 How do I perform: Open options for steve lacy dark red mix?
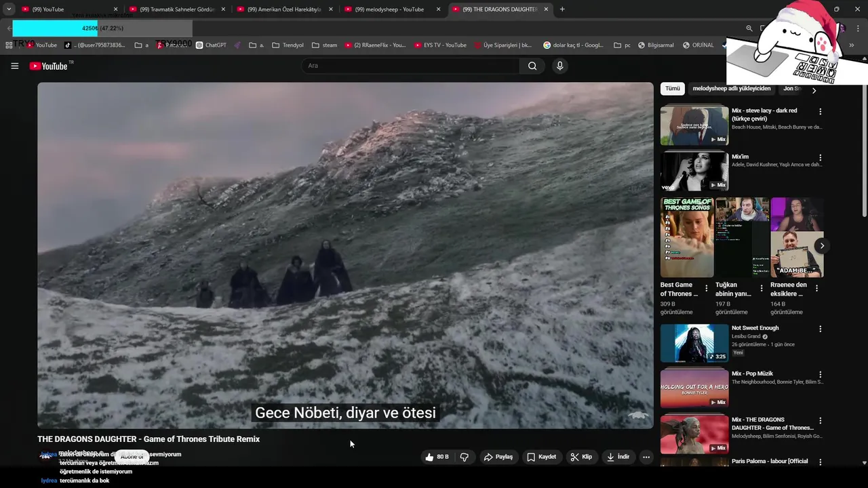coord(820,111)
